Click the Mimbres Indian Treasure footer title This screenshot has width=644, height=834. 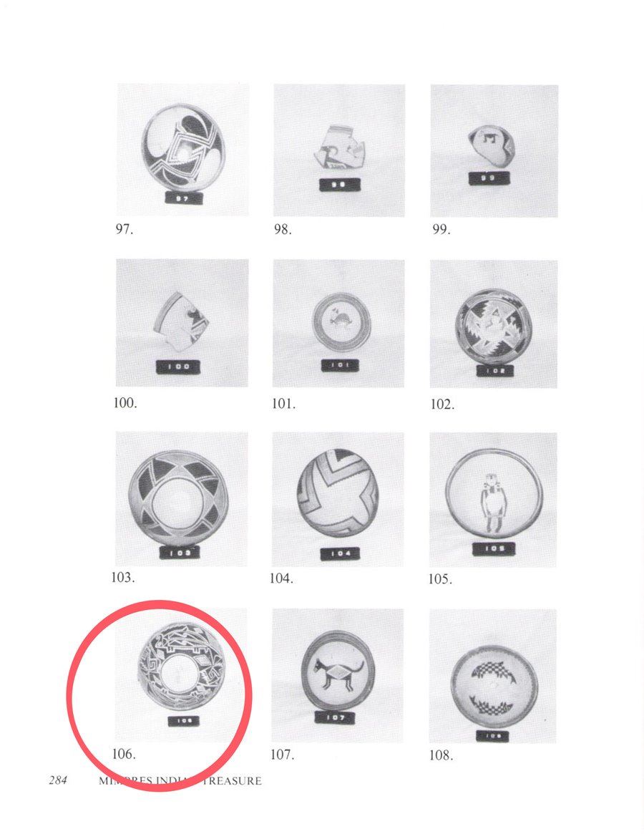(180, 781)
